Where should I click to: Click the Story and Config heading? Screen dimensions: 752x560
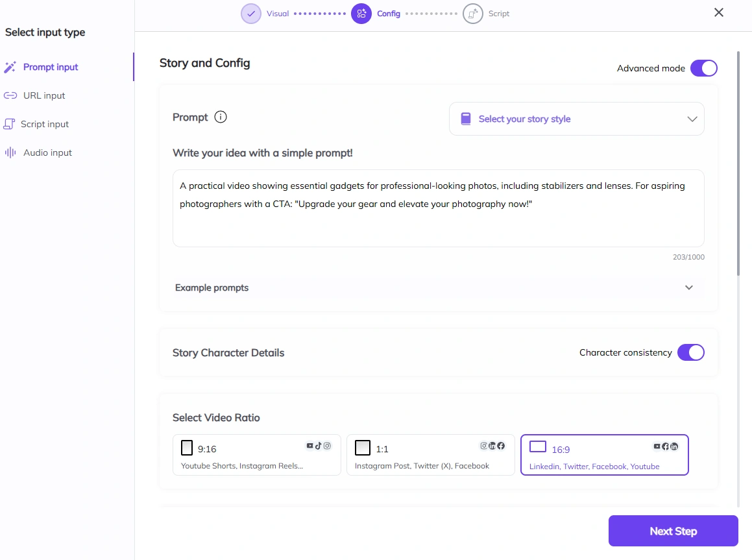(204, 64)
